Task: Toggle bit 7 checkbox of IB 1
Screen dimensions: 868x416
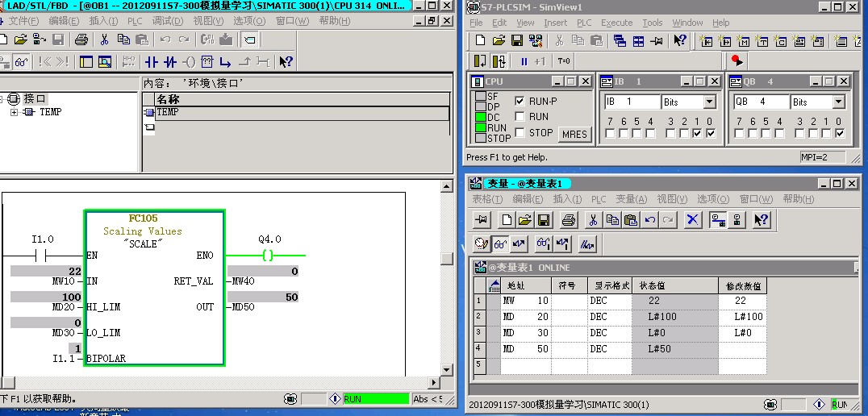Action: [611, 134]
